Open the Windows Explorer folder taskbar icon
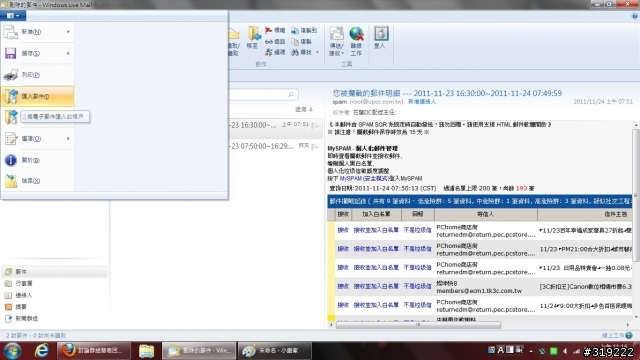The height and width of the screenshot is (360, 640). [x=147, y=351]
